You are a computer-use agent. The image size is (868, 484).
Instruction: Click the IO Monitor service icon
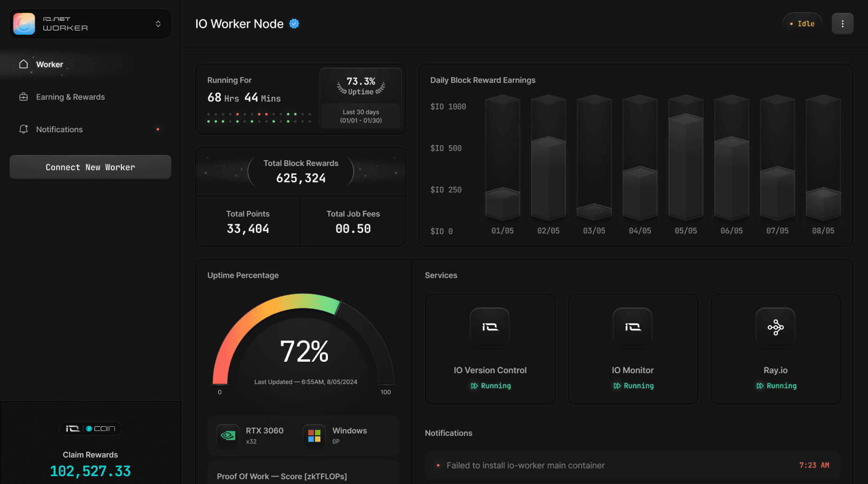pos(633,327)
